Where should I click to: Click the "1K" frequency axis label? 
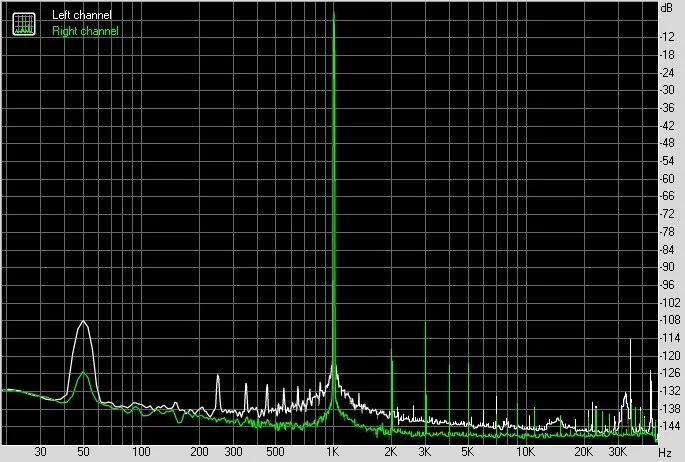pos(333,452)
